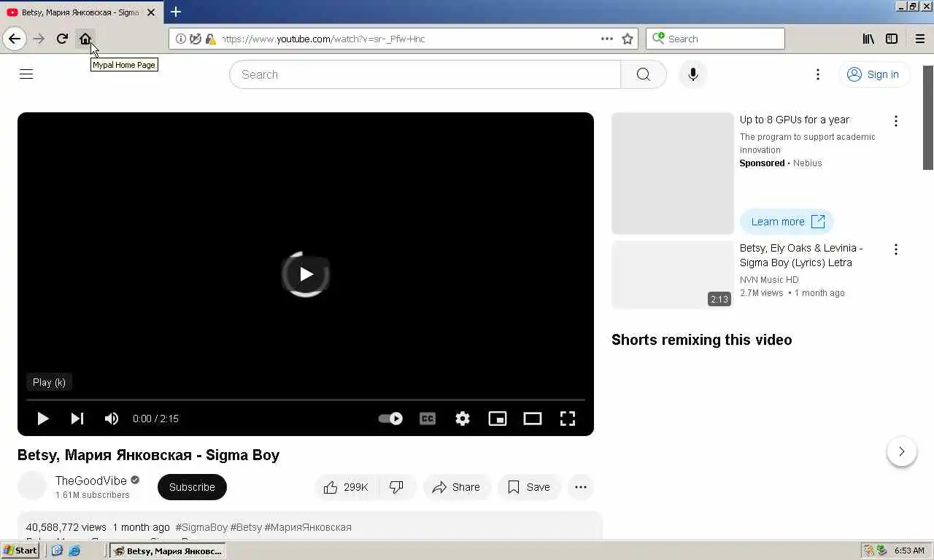
Task: Open YouTube settings three-dot menu
Action: pyautogui.click(x=818, y=74)
